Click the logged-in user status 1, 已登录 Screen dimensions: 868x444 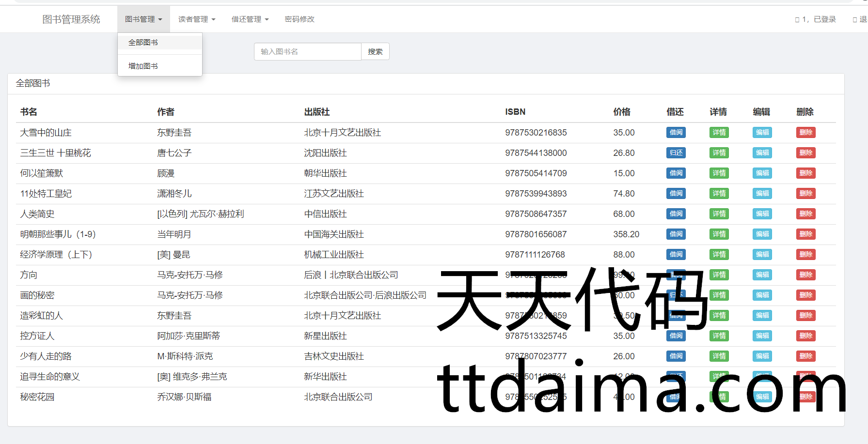coord(816,19)
